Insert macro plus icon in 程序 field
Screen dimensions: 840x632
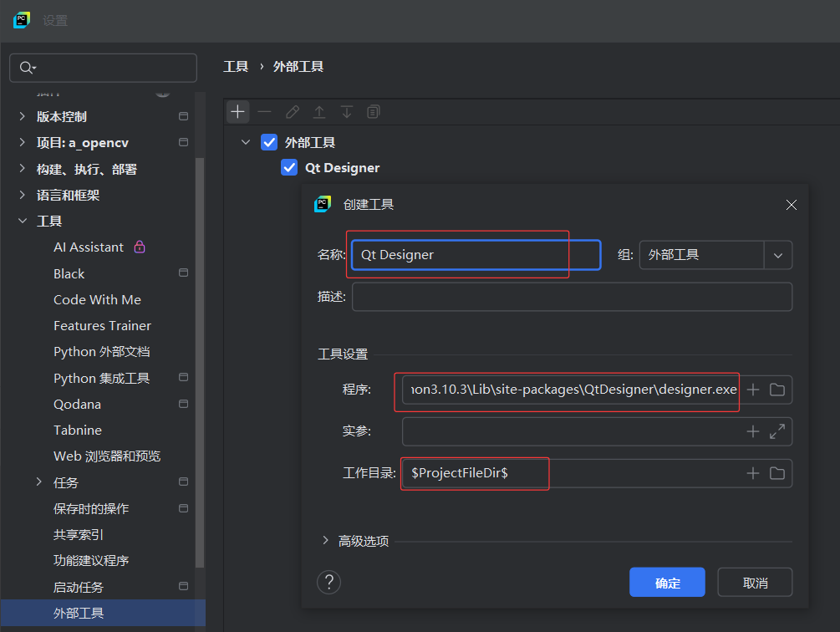(753, 390)
